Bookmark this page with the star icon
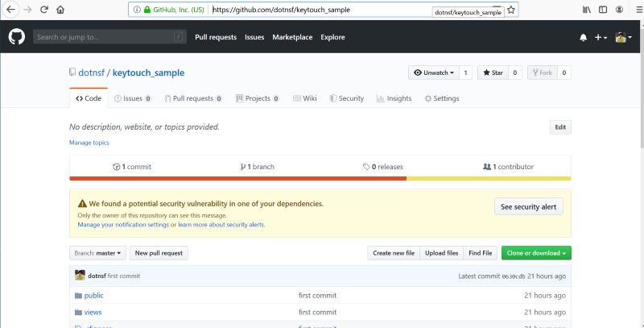This screenshot has width=644, height=328. pyautogui.click(x=511, y=10)
